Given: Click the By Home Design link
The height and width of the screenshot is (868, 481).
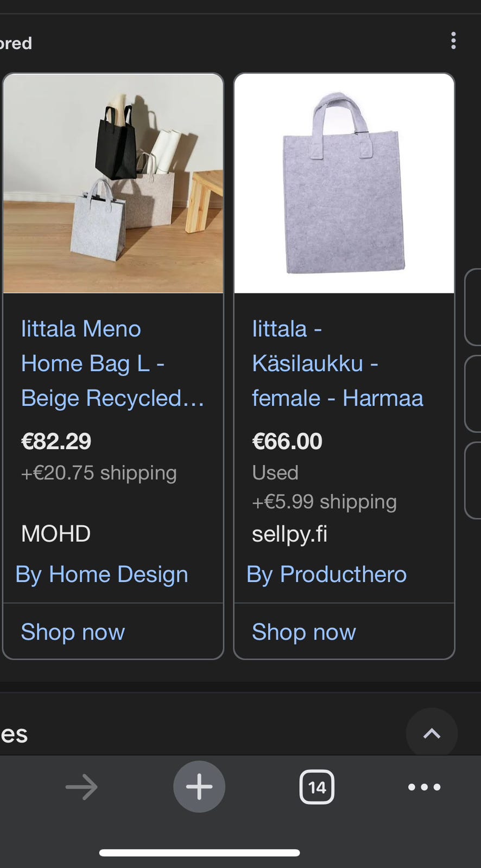Looking at the screenshot, I should tap(102, 574).
